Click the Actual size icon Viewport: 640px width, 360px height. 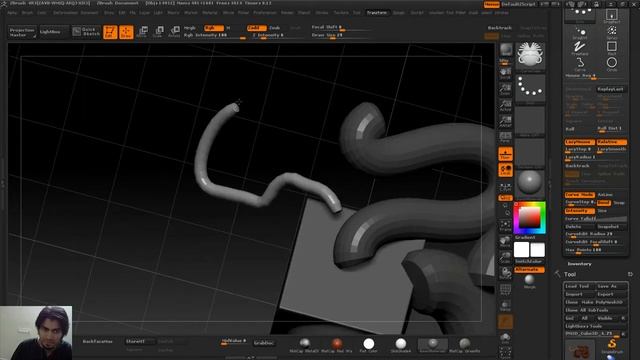pyautogui.click(x=506, y=106)
